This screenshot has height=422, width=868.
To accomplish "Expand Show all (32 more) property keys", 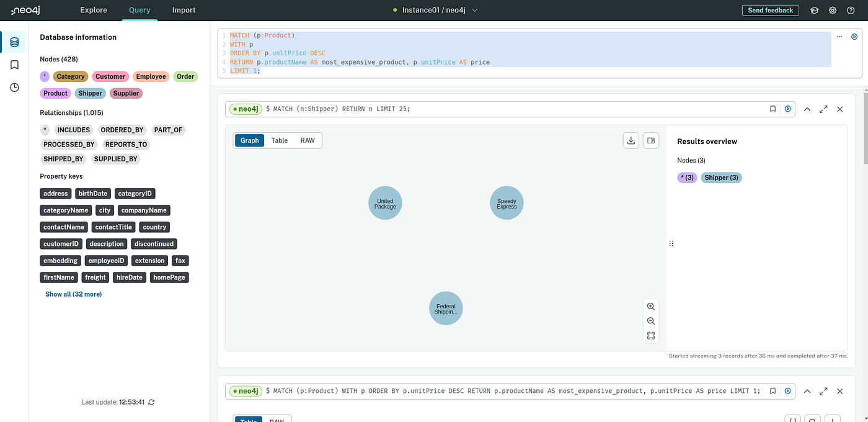I will [x=73, y=294].
